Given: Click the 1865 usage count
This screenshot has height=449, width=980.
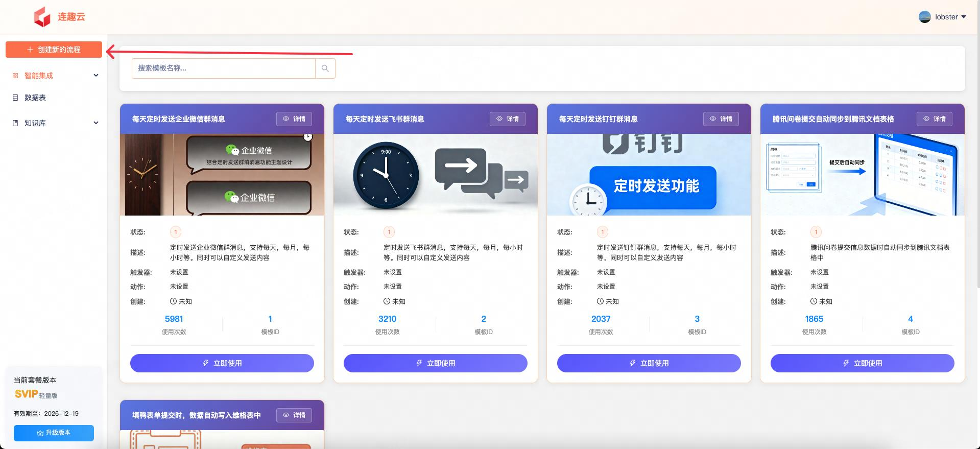Looking at the screenshot, I should pos(814,319).
